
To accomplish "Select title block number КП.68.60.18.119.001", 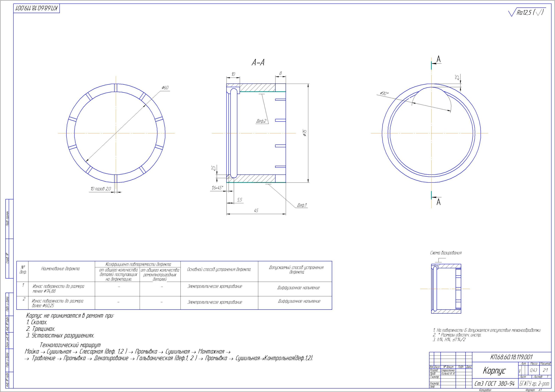I will coord(512,357).
